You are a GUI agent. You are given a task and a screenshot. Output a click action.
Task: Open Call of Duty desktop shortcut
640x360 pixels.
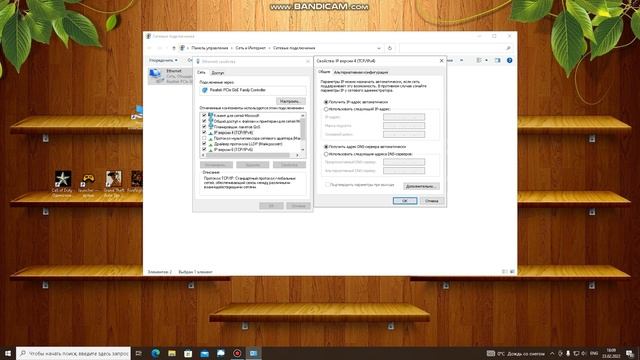click(x=63, y=184)
